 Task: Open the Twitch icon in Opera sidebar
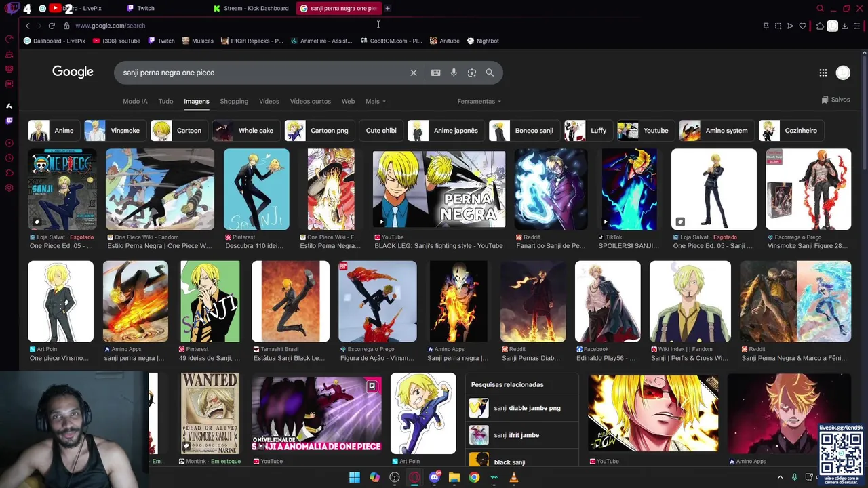[x=9, y=121]
